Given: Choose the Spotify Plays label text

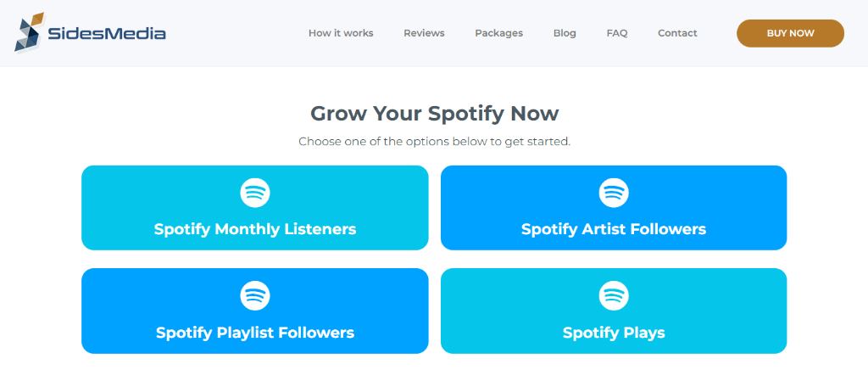Looking at the screenshot, I should pyautogui.click(x=614, y=333).
